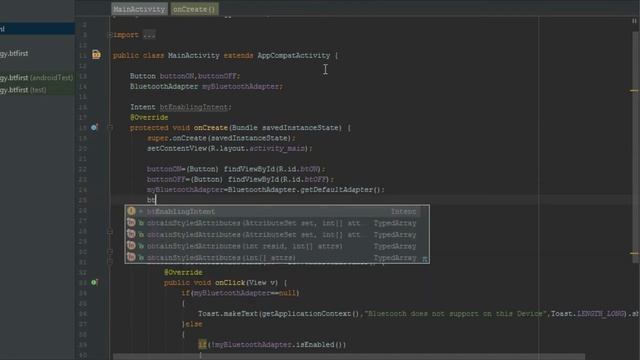This screenshot has width=640, height=360.
Task: Click the class gutter icon beside MainActivity declaration
Action: [96, 55]
